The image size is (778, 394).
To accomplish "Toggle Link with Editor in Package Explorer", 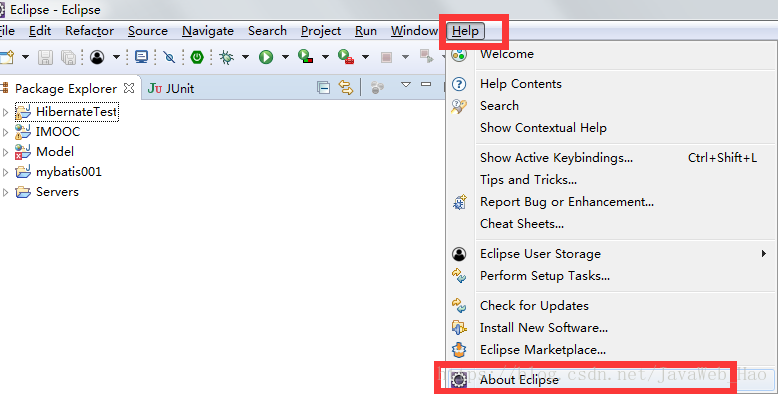I will [x=346, y=88].
